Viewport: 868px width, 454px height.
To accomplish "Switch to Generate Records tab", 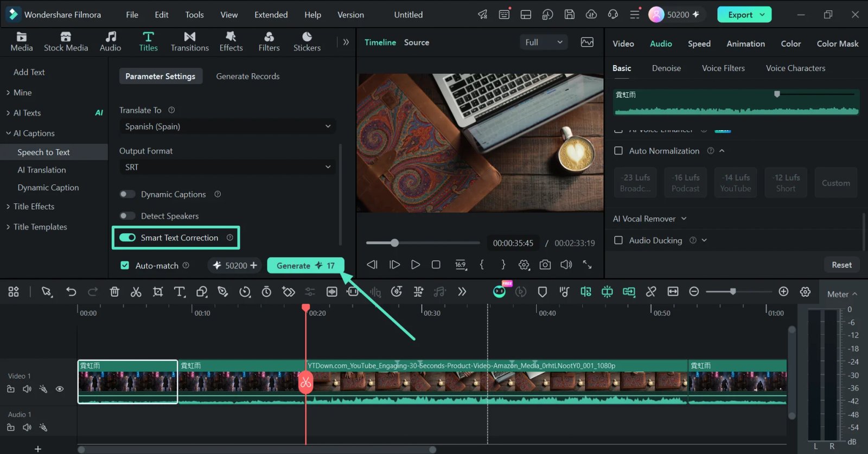I will 248,76.
